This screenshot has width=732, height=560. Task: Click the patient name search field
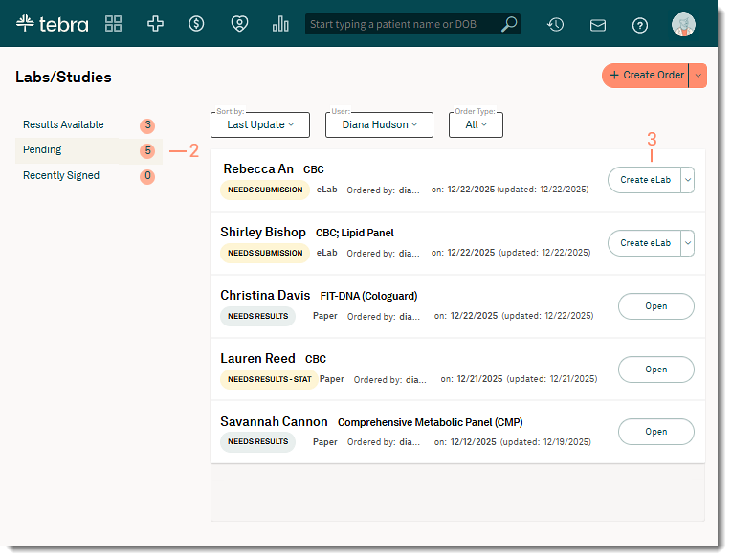(412, 24)
